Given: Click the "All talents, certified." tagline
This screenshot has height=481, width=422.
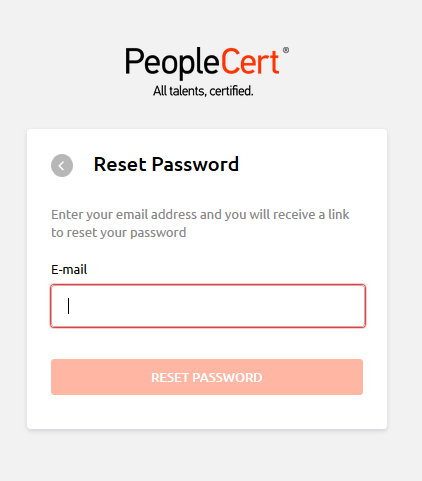Looking at the screenshot, I should pos(203,91).
